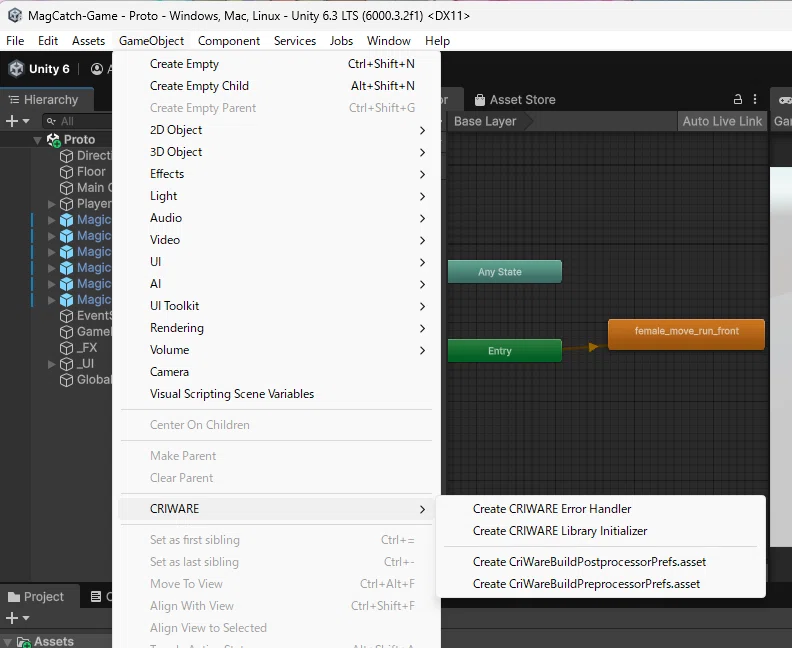Select the Floor object cube icon
The height and width of the screenshot is (648, 792).
coord(66,172)
